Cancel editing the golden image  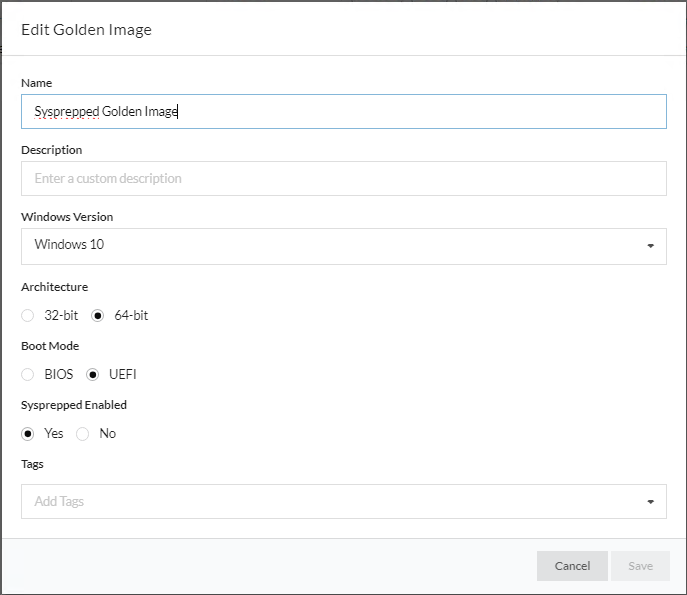pyautogui.click(x=572, y=566)
